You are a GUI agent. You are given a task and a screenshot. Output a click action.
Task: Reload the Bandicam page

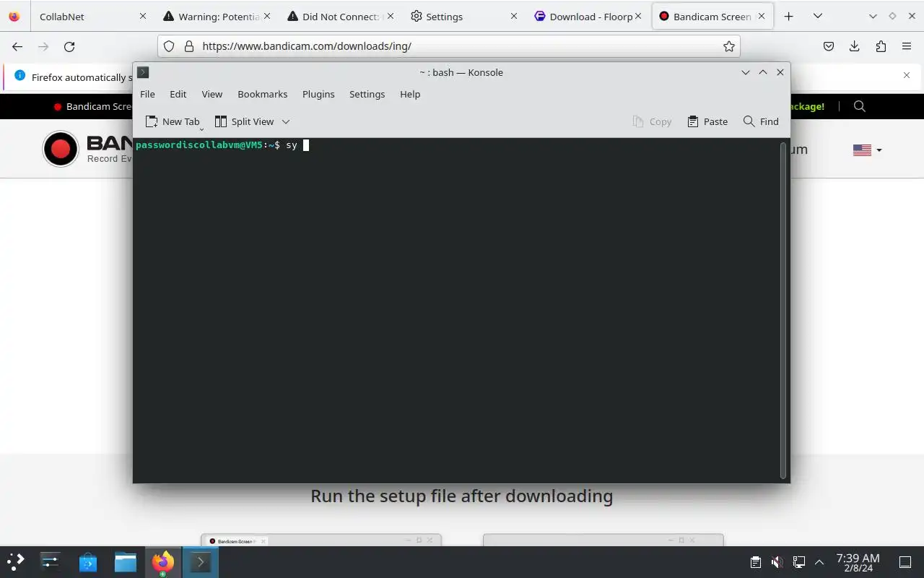69,46
